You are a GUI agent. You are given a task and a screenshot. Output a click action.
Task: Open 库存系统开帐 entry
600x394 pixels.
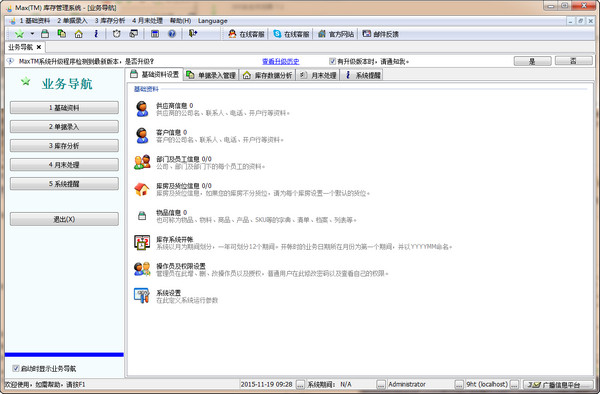point(174,239)
